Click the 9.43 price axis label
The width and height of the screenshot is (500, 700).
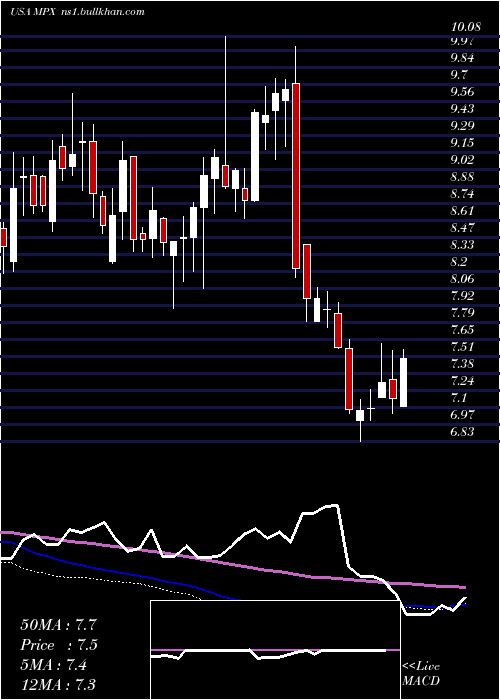click(464, 109)
